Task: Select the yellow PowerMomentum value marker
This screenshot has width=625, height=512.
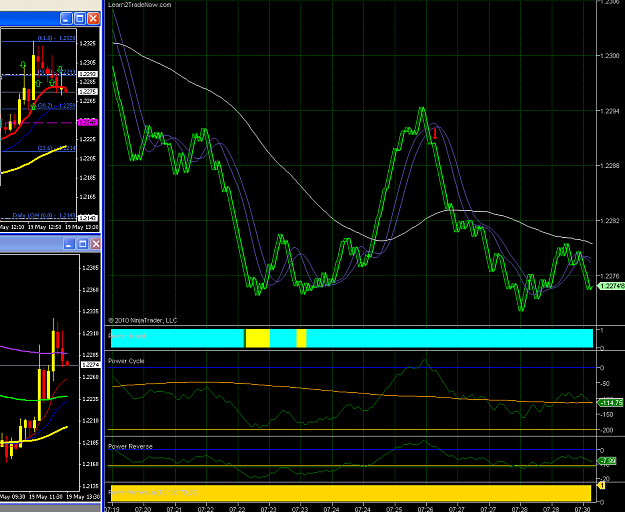Action: pyautogui.click(x=601, y=485)
